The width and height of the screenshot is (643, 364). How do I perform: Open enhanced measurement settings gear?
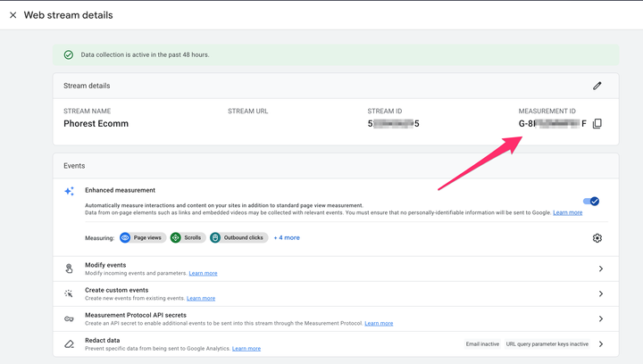click(597, 238)
